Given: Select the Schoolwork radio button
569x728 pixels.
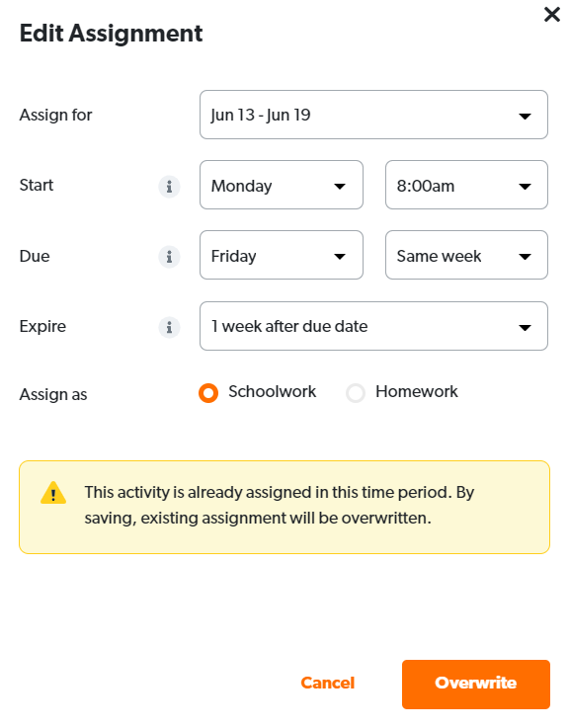Looking at the screenshot, I should pos(208,393).
